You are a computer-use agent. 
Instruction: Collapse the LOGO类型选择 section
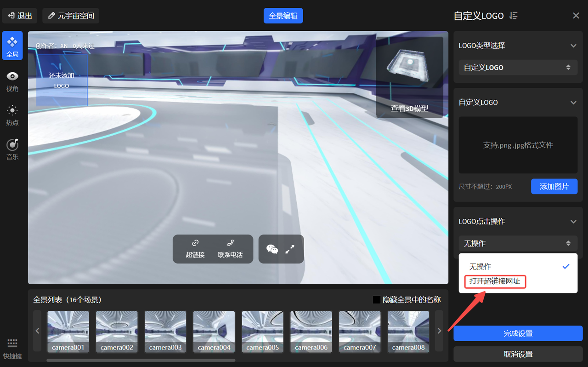[573, 46]
